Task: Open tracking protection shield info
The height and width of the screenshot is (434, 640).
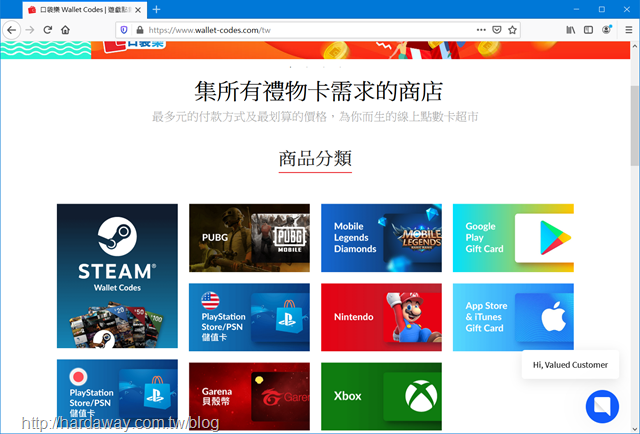Action: [x=124, y=30]
